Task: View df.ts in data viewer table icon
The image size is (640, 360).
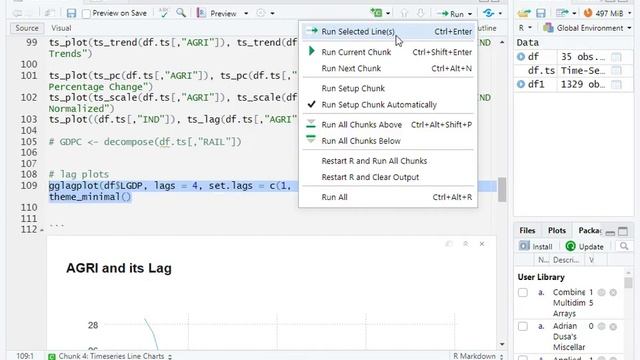Action: click(616, 71)
